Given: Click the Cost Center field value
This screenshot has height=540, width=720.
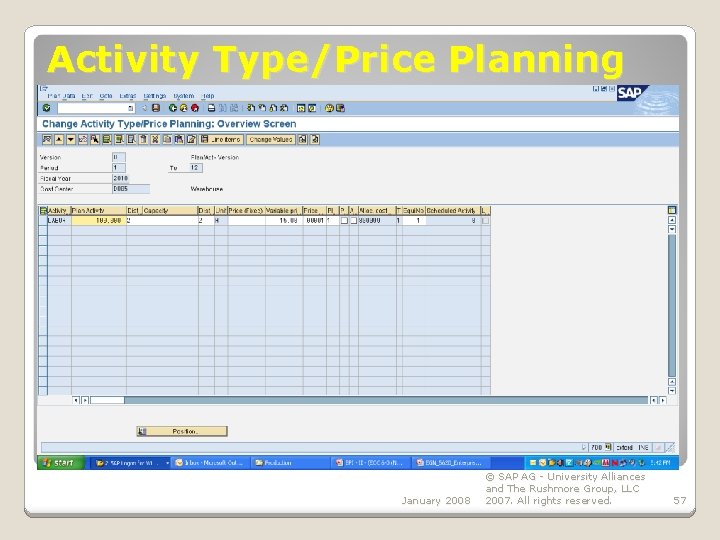Looking at the screenshot, I should coord(131,189).
